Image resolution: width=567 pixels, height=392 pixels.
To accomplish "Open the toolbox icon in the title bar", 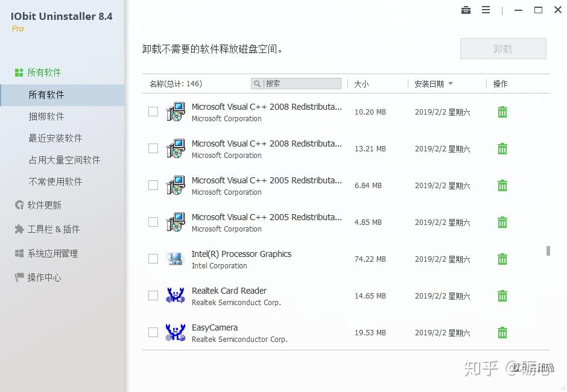I will pyautogui.click(x=466, y=10).
